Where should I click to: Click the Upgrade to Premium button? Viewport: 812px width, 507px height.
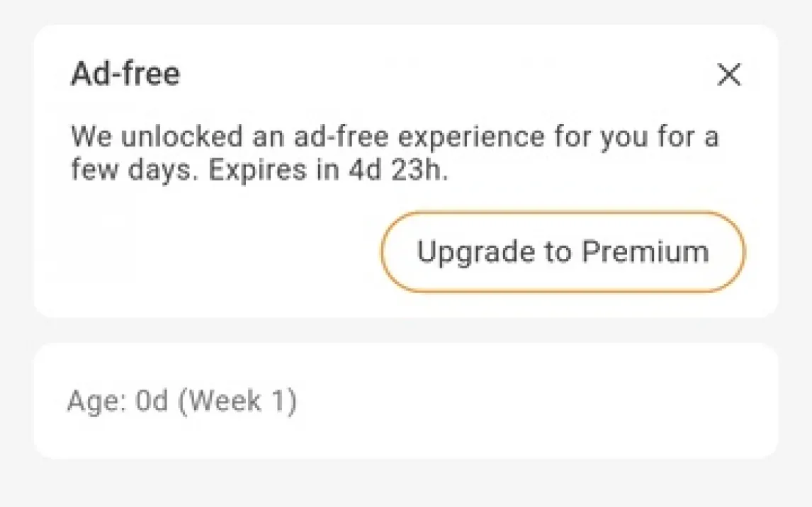point(563,252)
